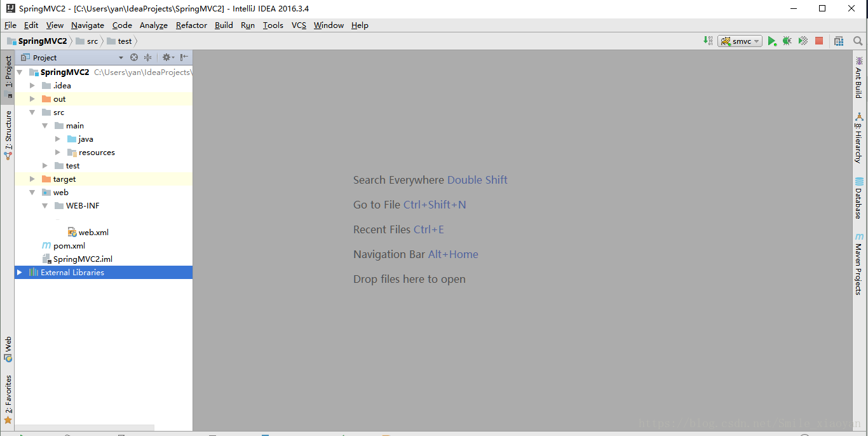Collapse the WEB-INF folder arrow

click(x=45, y=205)
